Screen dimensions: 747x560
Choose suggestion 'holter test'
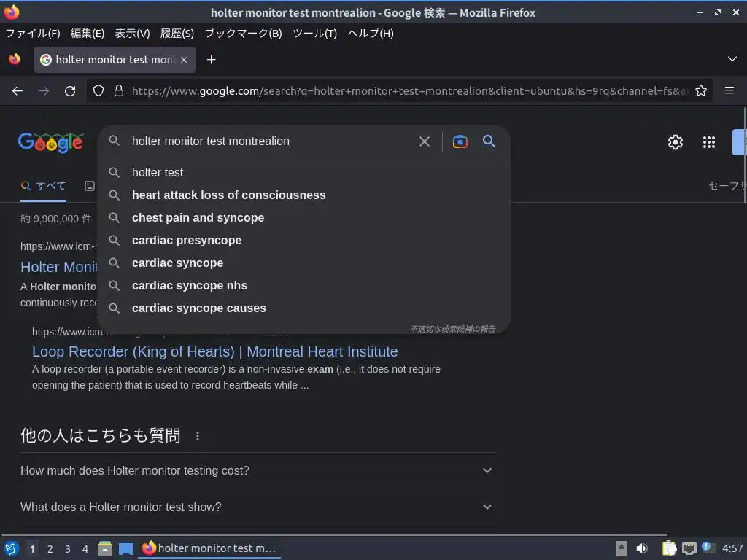(x=303, y=172)
